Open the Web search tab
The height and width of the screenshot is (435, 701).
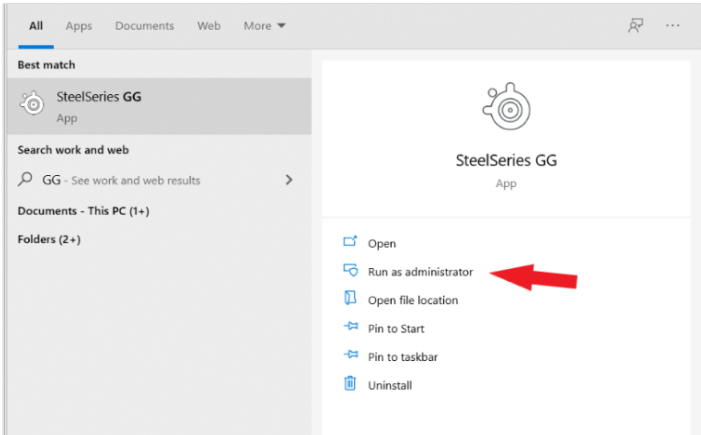tap(208, 26)
